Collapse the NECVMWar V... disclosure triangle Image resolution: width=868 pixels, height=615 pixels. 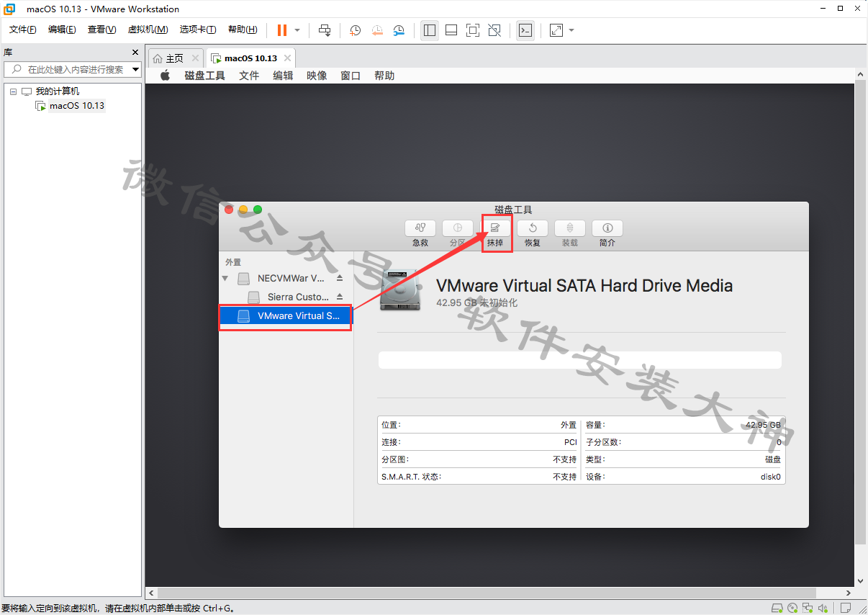pos(225,278)
